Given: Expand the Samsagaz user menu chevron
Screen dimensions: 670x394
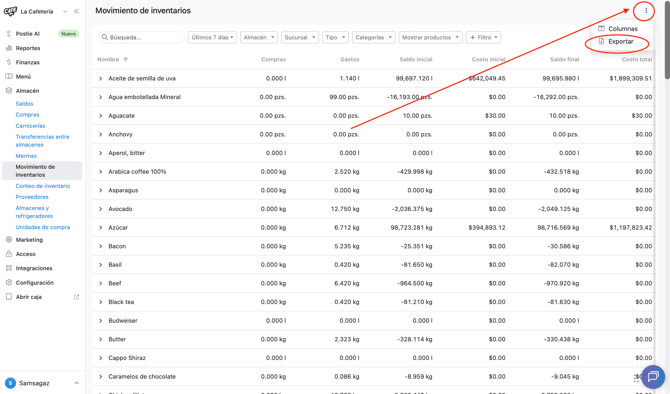Looking at the screenshot, I should click(x=76, y=383).
